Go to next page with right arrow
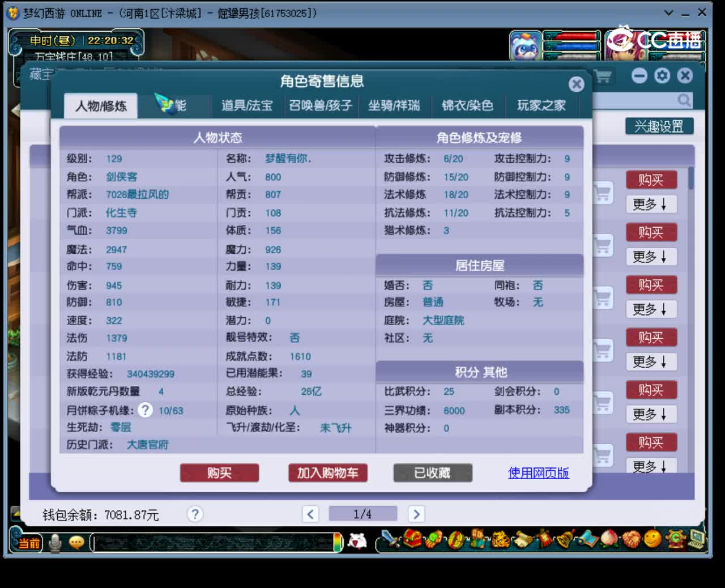This screenshot has width=725, height=588. coord(416,514)
